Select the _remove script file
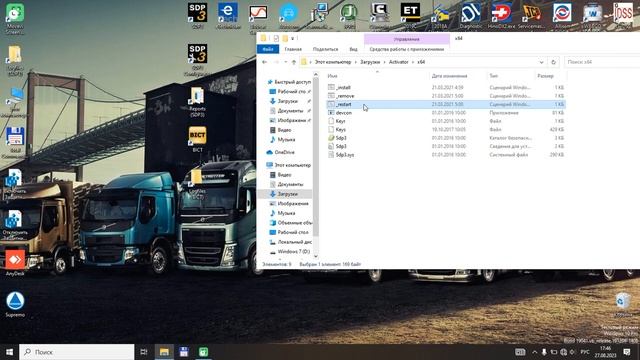640x360 pixels. coord(446,96)
